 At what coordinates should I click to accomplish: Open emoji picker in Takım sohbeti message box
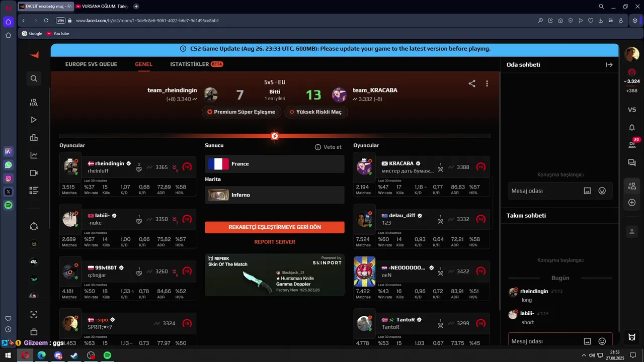click(602, 341)
